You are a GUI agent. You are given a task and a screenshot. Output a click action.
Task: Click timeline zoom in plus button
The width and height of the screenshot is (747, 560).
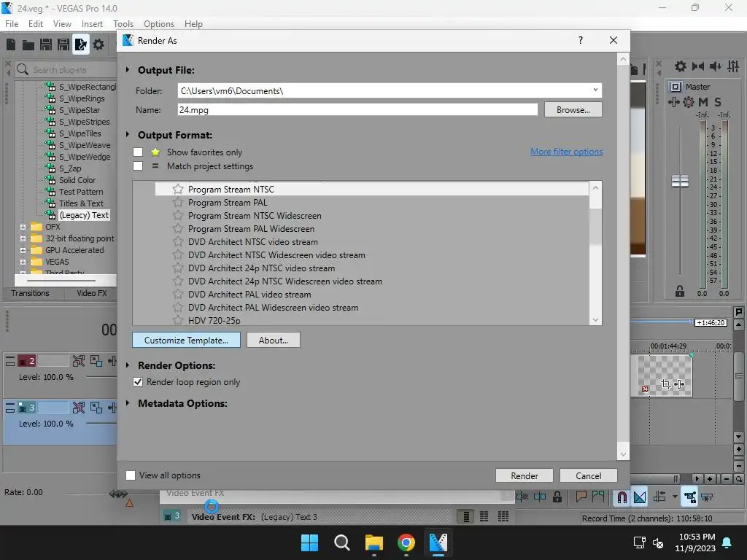pos(709,479)
